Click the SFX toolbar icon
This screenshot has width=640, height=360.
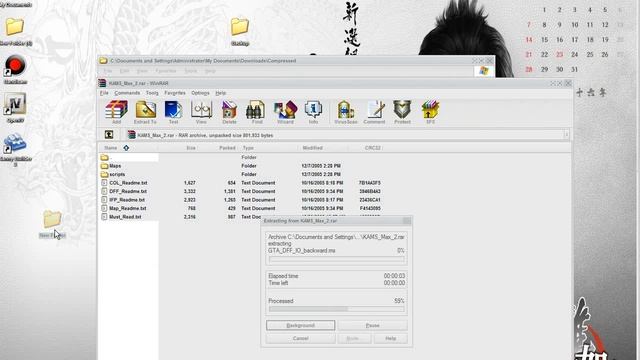pos(431,112)
